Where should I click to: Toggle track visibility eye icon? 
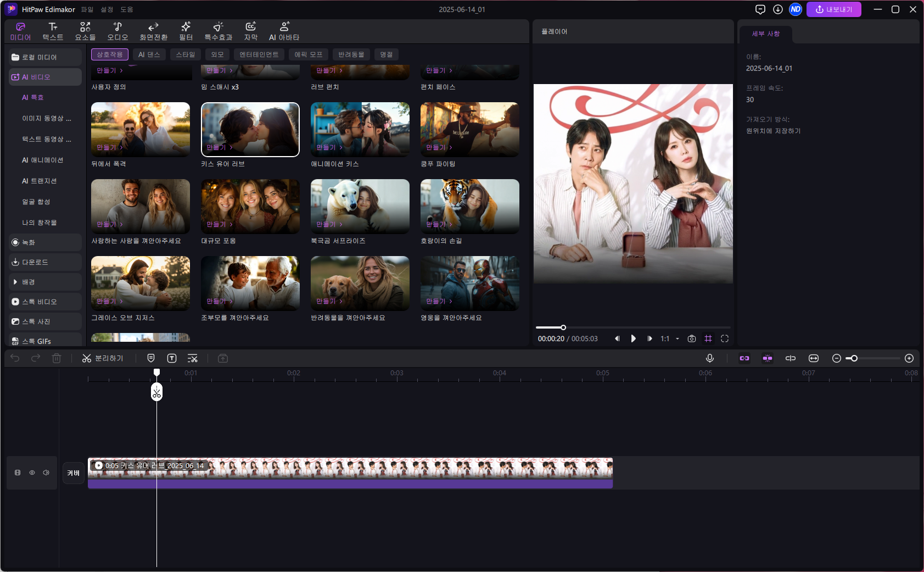click(x=32, y=473)
